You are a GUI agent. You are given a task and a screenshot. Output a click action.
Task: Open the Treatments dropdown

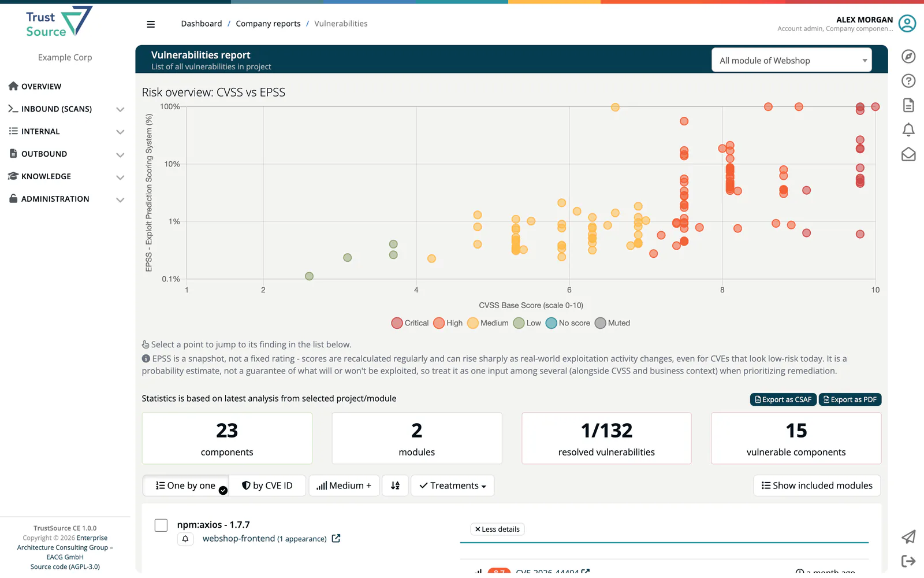pos(453,486)
